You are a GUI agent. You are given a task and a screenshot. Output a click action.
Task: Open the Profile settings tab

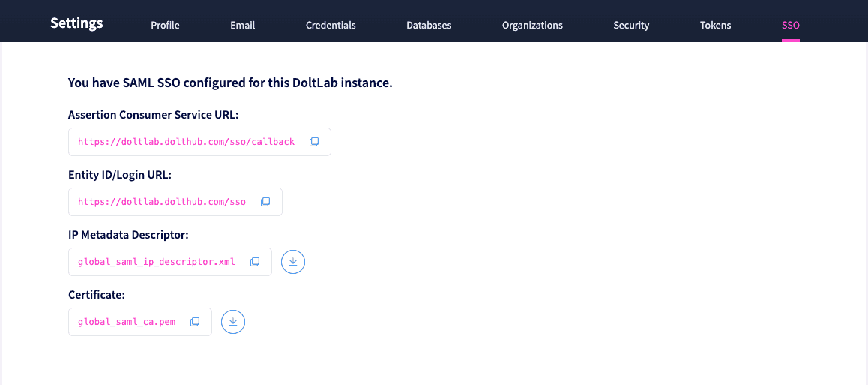pos(165,25)
